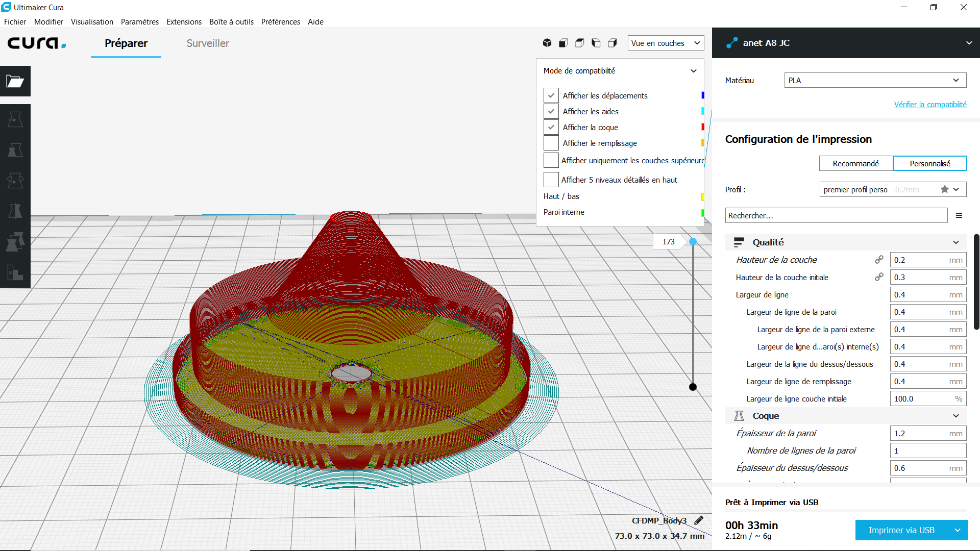Open the settings hamburger menu next to search
Viewport: 980px width, 551px height.
point(959,215)
